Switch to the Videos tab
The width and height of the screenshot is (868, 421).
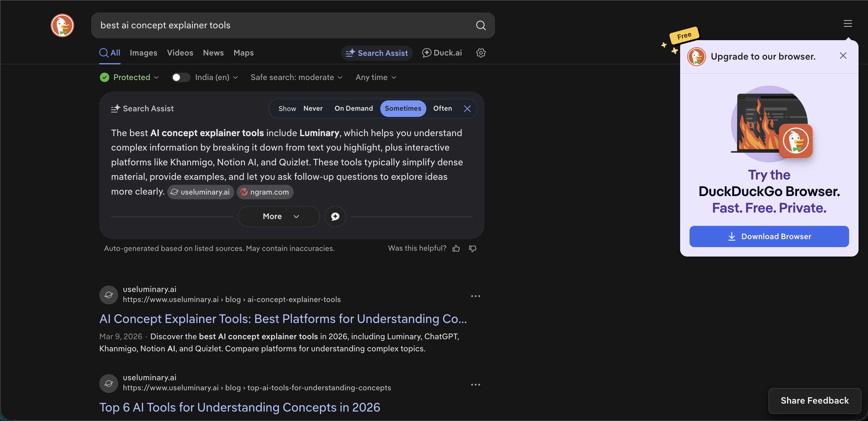pyautogui.click(x=180, y=53)
